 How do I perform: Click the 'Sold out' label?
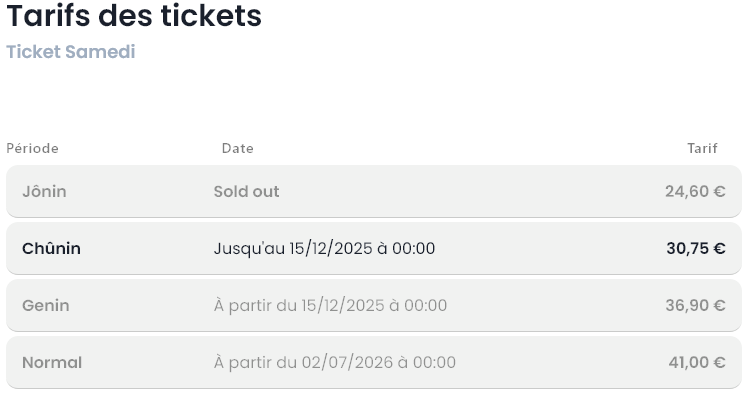246,191
